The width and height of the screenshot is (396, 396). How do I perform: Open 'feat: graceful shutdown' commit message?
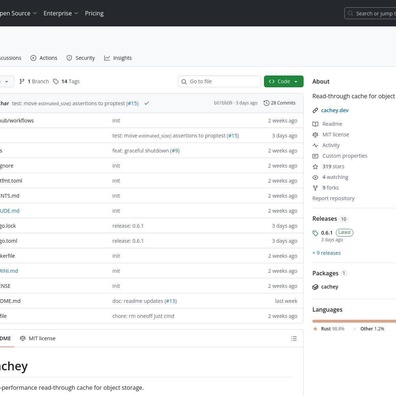(x=140, y=151)
